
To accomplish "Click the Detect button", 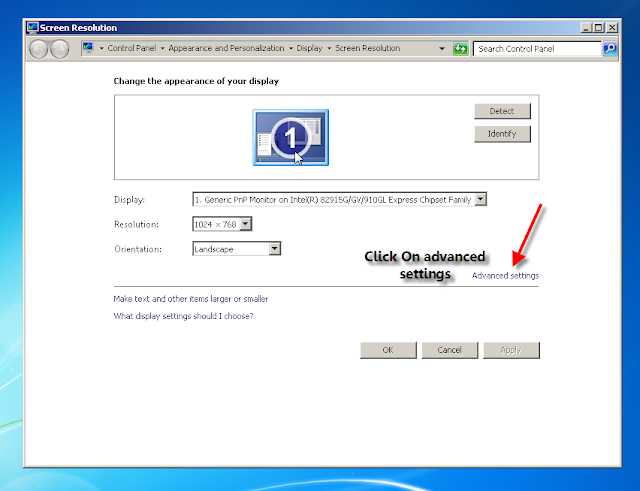I will point(502,111).
